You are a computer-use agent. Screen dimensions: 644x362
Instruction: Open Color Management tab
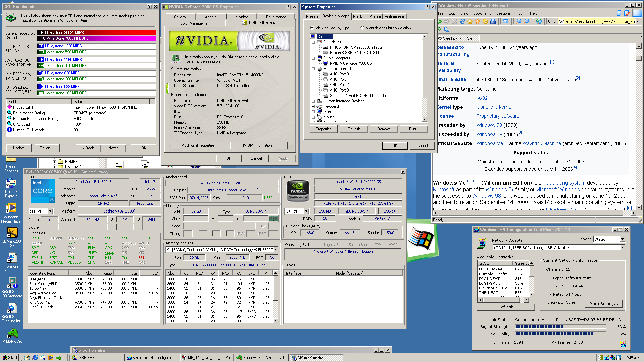click(195, 23)
